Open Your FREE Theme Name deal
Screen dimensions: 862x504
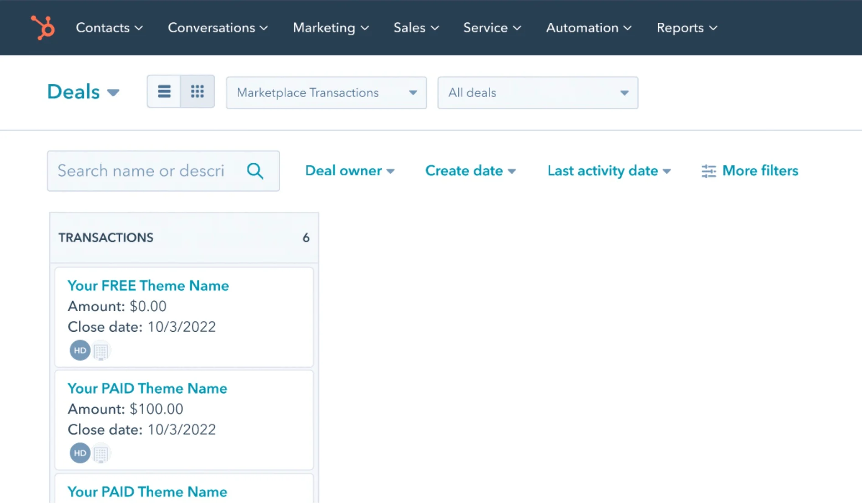pos(148,286)
